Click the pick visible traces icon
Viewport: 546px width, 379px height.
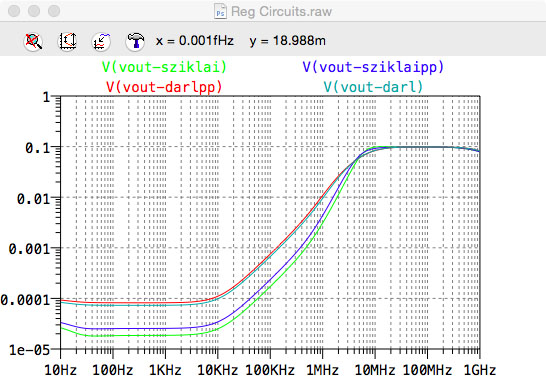tap(101, 41)
